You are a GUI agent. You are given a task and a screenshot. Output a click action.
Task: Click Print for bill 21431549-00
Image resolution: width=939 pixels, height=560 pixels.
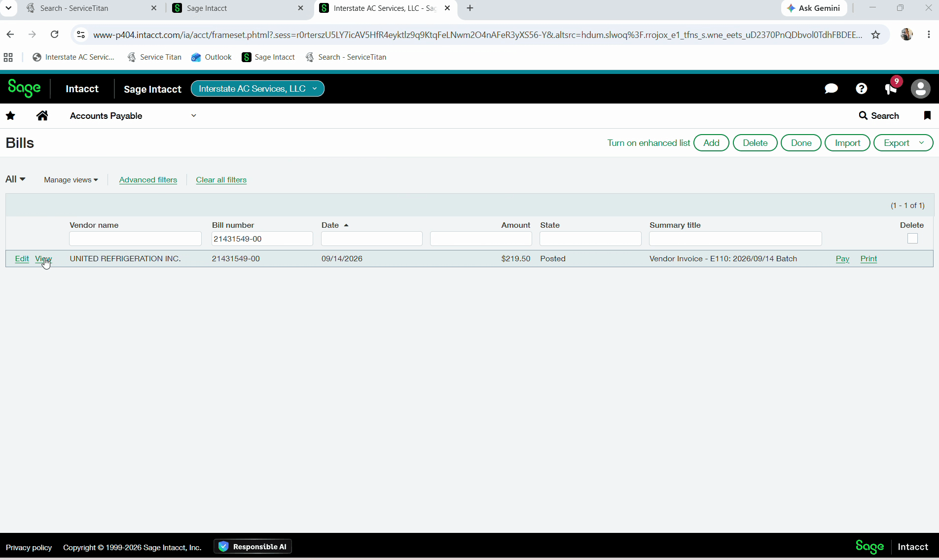(868, 259)
